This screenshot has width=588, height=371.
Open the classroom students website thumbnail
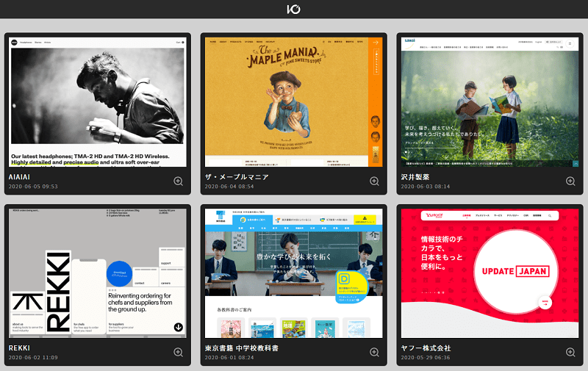point(293,273)
